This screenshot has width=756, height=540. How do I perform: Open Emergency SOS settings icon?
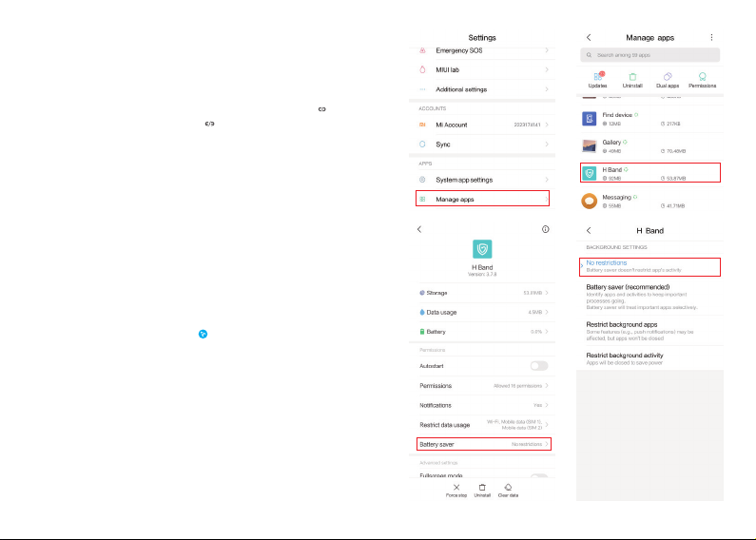click(422, 50)
